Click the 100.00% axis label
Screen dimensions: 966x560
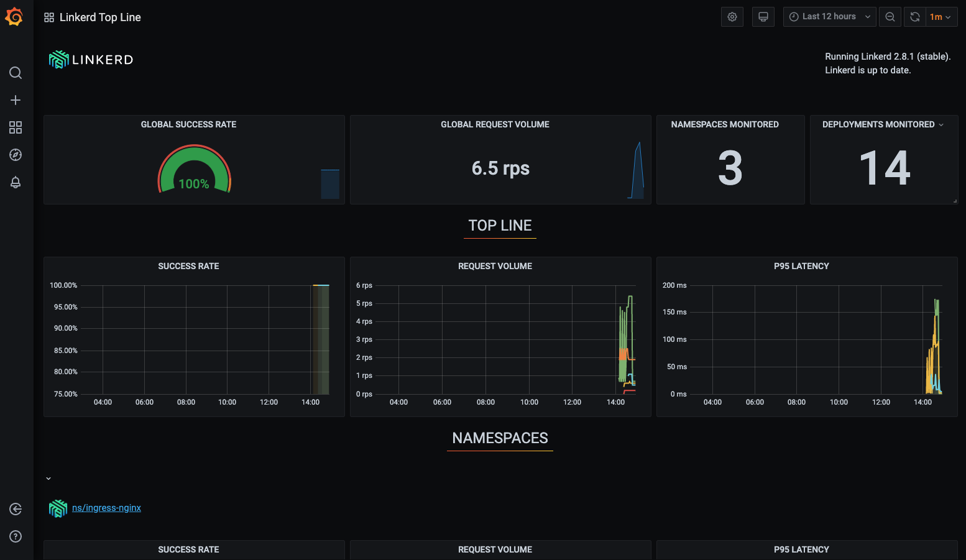[x=63, y=285]
